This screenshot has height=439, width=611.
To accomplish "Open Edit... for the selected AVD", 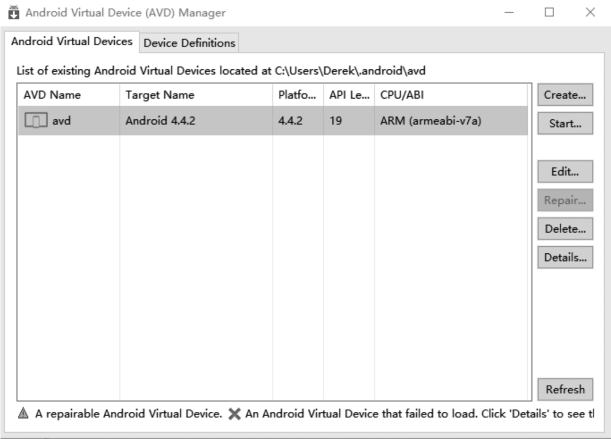I will (x=565, y=171).
